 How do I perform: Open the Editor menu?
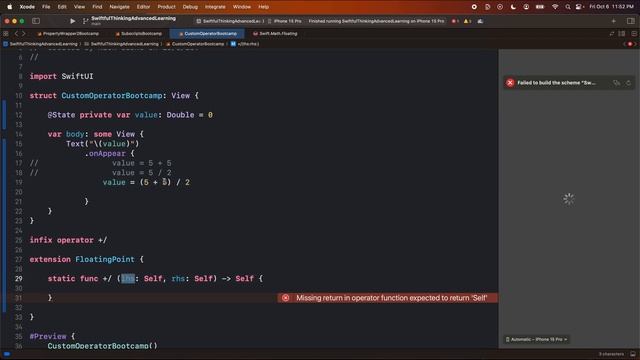143,7
